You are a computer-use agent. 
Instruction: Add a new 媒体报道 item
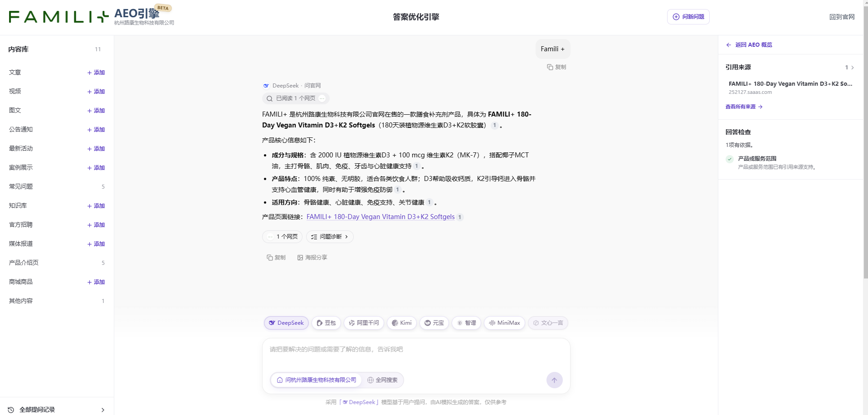pos(96,244)
